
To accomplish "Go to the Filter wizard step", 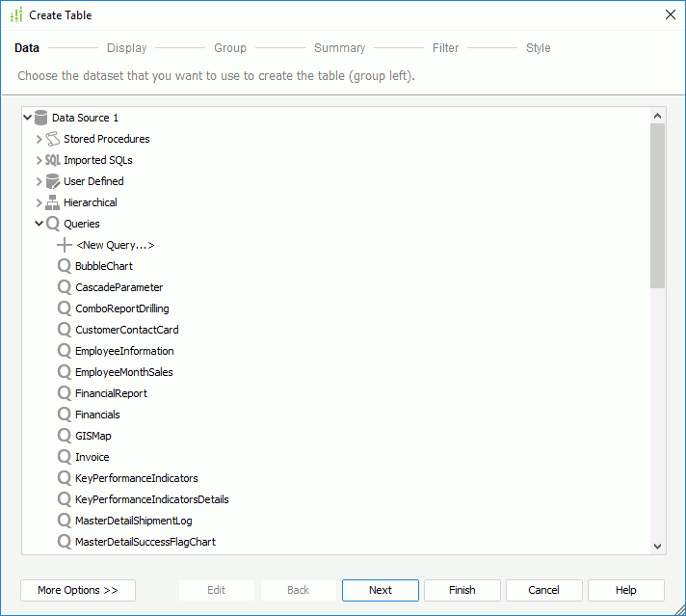I will click(445, 48).
